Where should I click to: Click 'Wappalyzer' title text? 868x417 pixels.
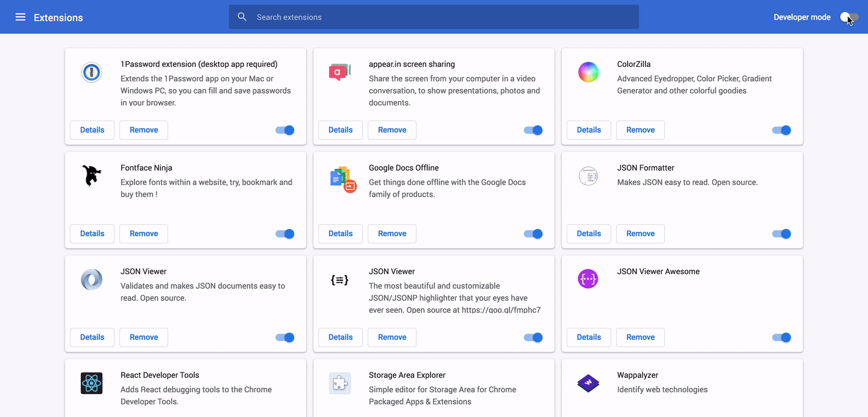638,375
